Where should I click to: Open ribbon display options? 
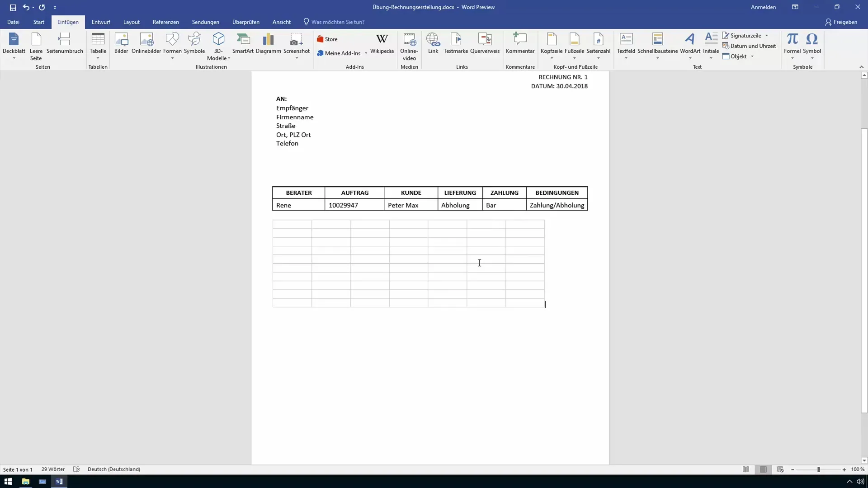[795, 7]
